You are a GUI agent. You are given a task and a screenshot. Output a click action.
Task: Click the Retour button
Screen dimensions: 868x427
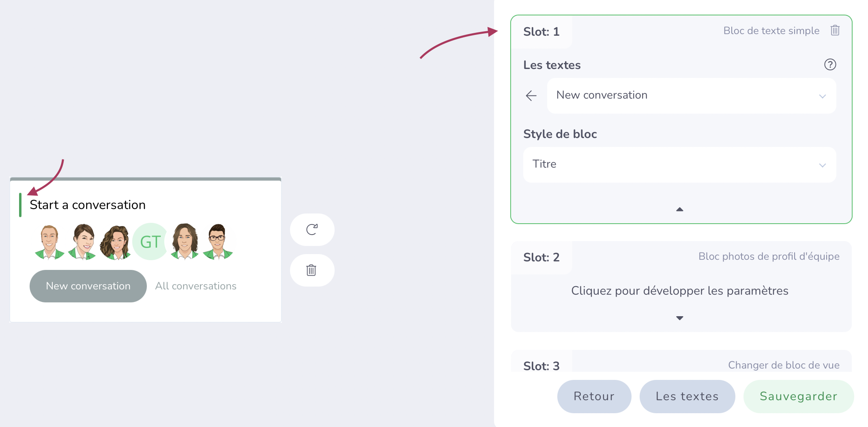click(x=594, y=396)
